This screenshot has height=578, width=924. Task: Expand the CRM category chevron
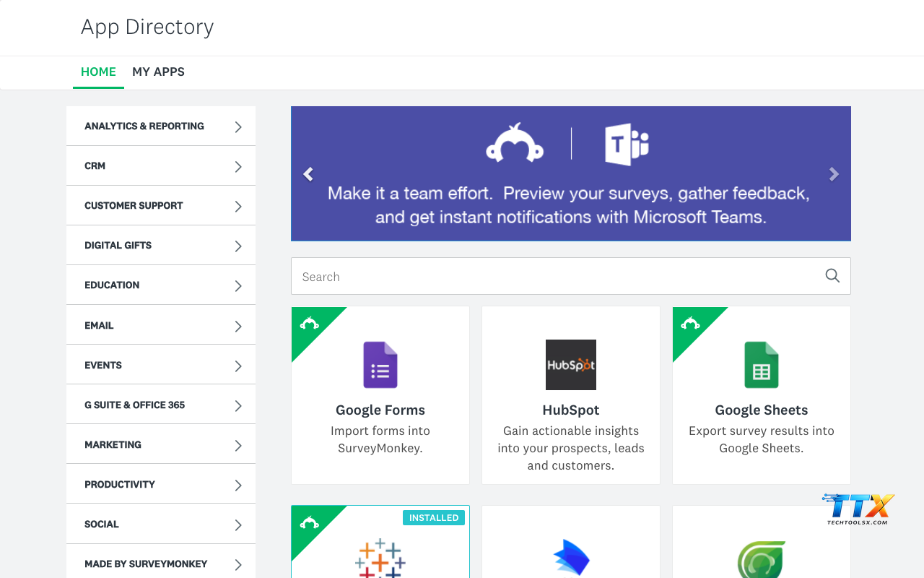(238, 166)
